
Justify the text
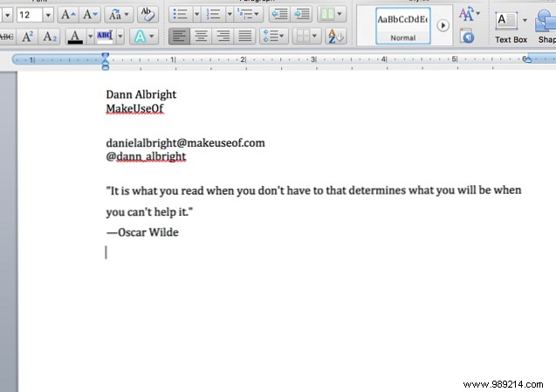(244, 37)
